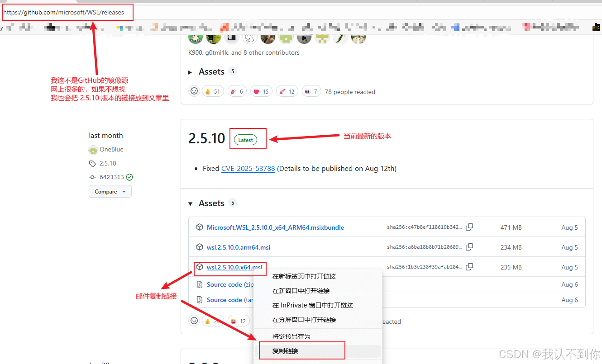The image size is (602, 364).
Task: Click the Aug 5 date in the msixbundle row
Action: tap(569, 227)
